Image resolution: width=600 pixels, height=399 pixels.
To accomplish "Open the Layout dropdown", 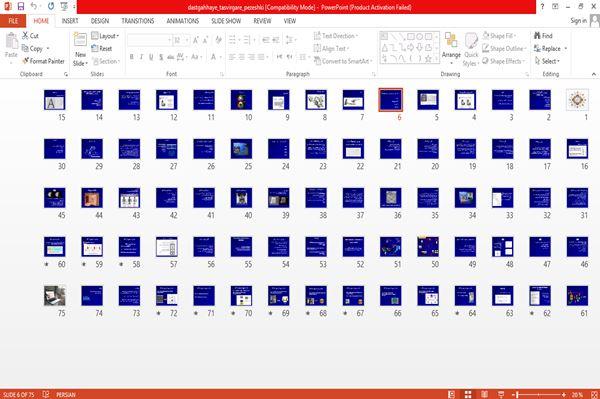I will point(105,36).
